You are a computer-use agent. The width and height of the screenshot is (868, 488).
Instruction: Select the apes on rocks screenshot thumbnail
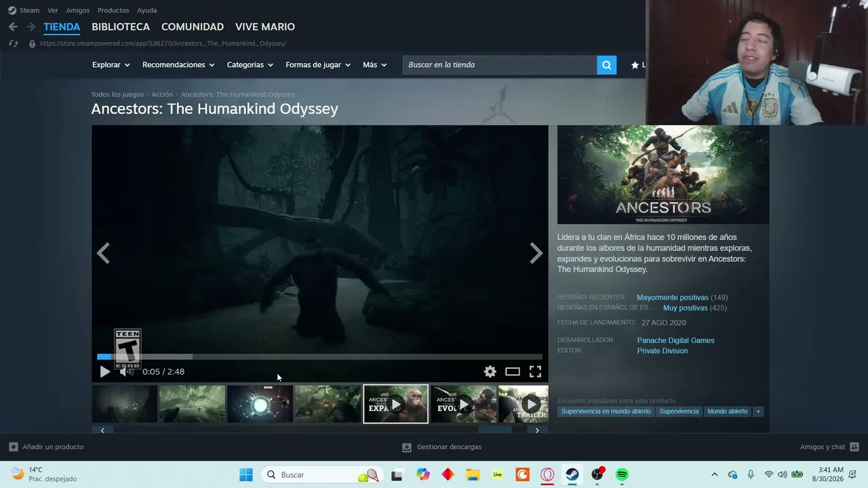point(328,404)
